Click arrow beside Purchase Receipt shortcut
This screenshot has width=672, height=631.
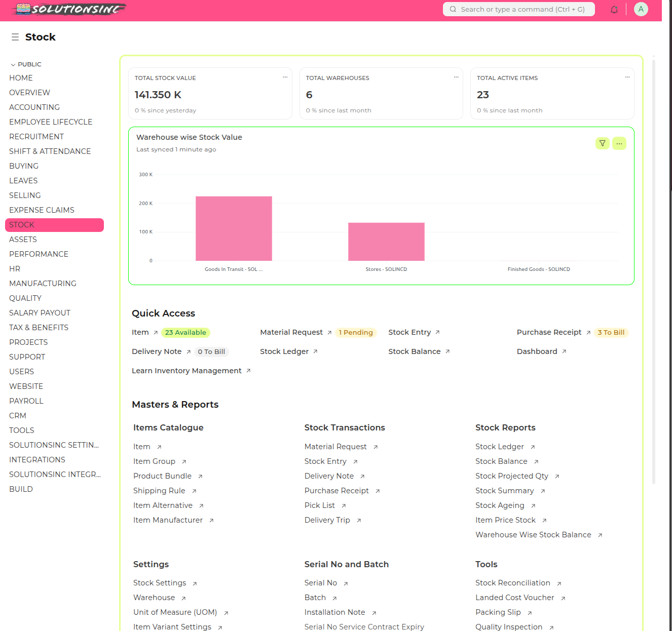[588, 333]
